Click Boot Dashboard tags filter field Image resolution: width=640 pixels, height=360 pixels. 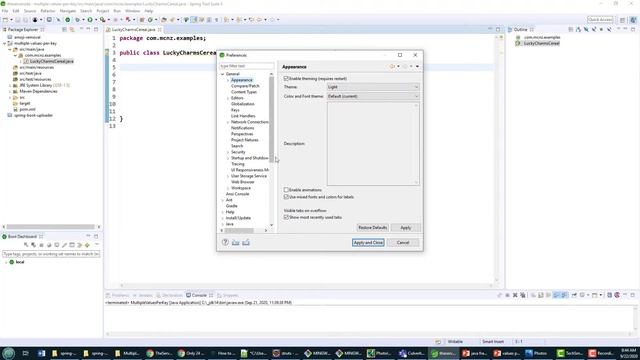click(51, 254)
